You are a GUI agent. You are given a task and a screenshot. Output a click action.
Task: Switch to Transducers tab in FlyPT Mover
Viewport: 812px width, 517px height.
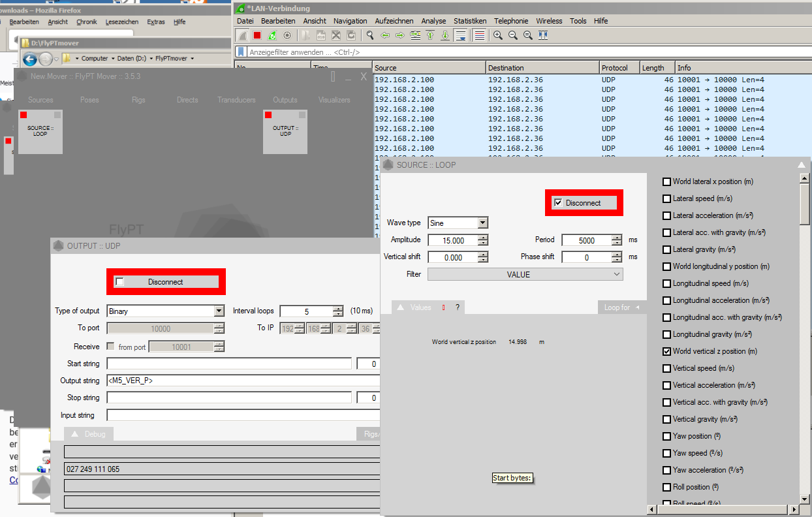click(x=236, y=100)
